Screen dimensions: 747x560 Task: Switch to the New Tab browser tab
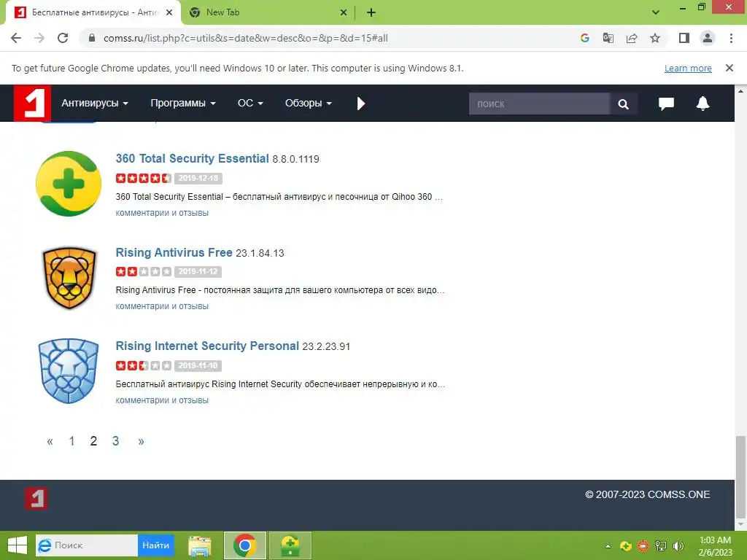click(x=268, y=12)
